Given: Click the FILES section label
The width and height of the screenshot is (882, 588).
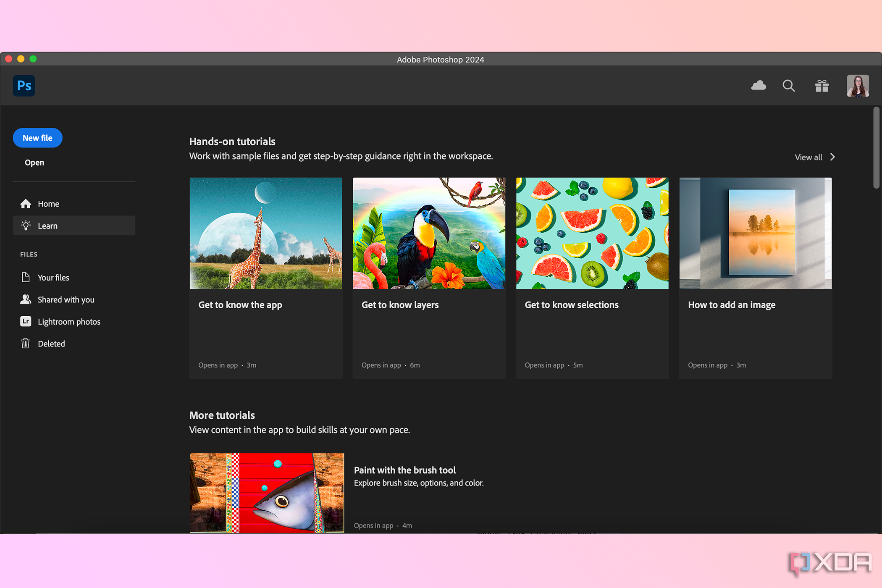Looking at the screenshot, I should pyautogui.click(x=29, y=254).
